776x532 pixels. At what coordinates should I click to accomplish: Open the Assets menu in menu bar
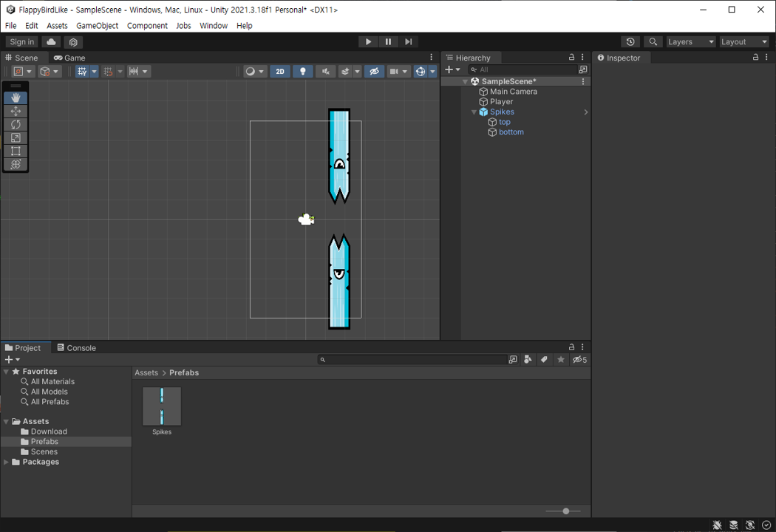pyautogui.click(x=57, y=26)
